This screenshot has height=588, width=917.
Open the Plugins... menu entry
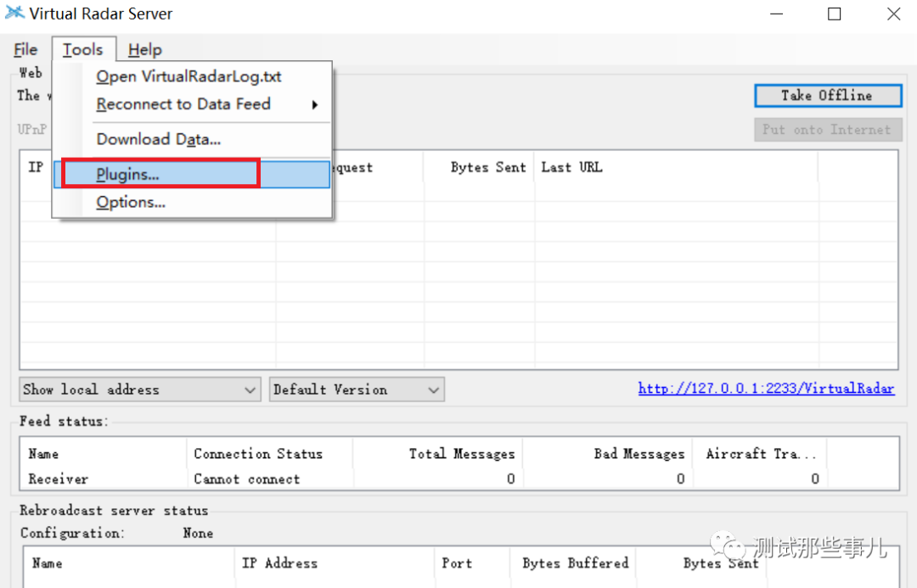pos(192,174)
